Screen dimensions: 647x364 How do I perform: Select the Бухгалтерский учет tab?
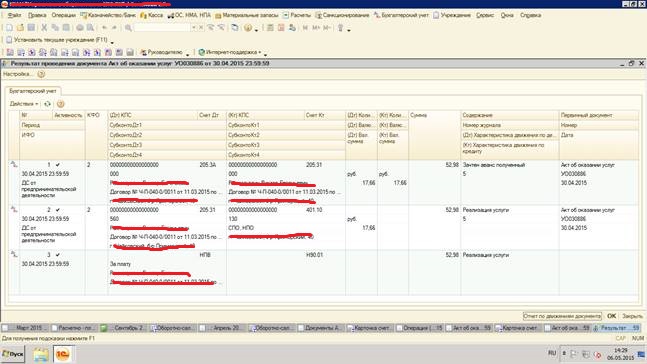point(33,91)
